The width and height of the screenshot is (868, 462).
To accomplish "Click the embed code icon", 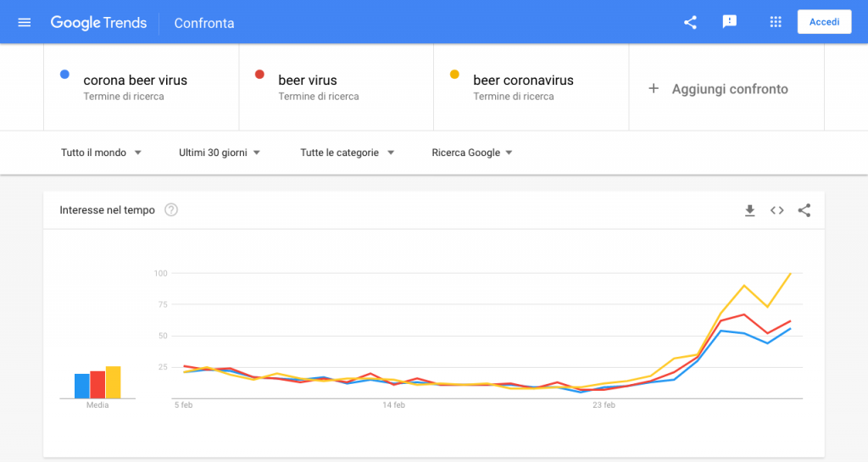I will [776, 210].
